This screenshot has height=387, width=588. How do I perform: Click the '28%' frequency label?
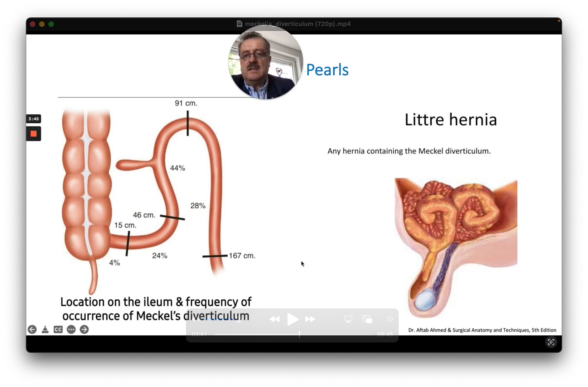[198, 206]
